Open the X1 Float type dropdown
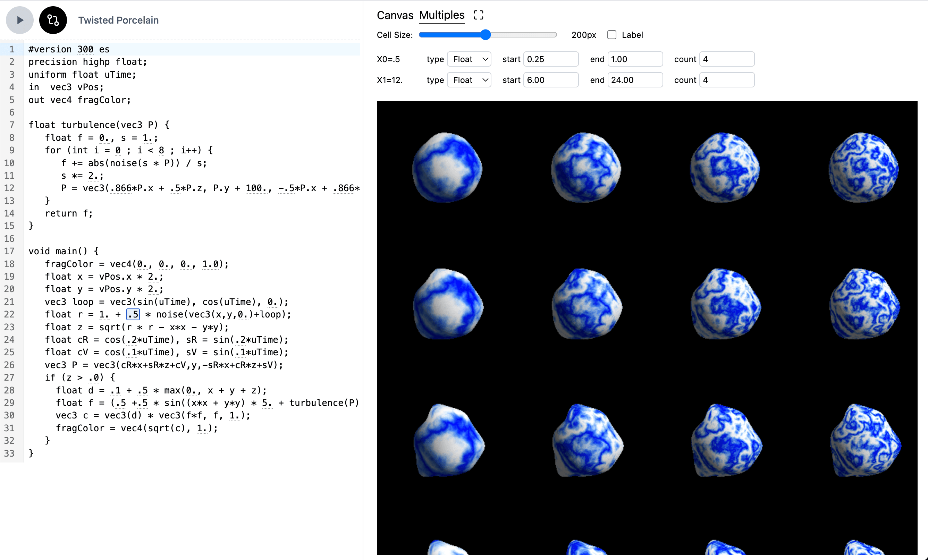 pos(469,80)
